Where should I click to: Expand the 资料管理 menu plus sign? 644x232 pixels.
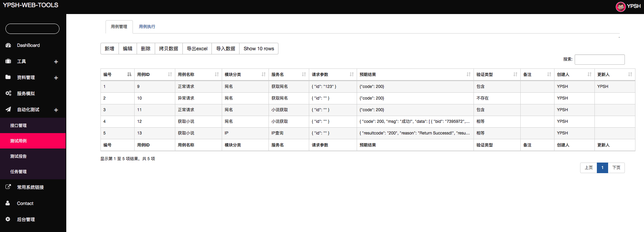pyautogui.click(x=56, y=78)
